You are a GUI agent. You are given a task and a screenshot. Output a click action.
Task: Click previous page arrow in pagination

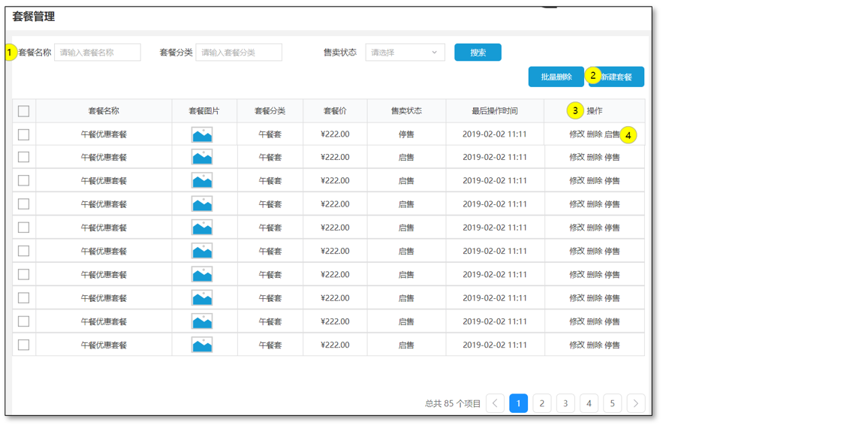[x=495, y=403]
